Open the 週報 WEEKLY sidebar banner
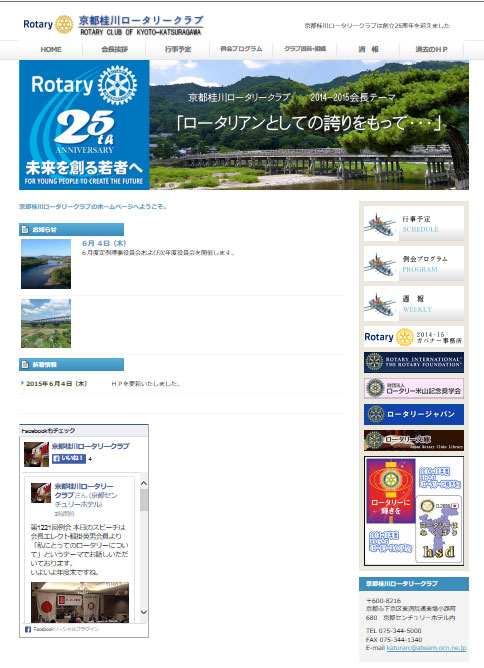 tap(414, 304)
